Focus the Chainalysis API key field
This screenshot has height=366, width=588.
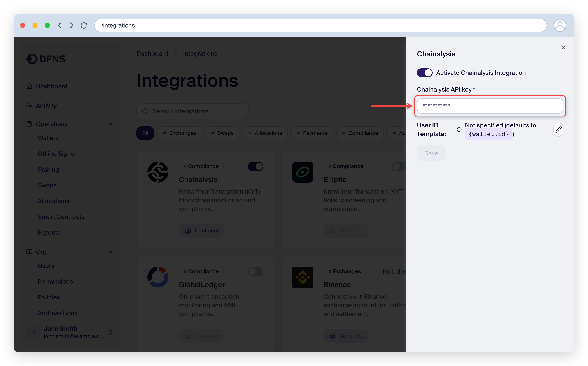(490, 106)
